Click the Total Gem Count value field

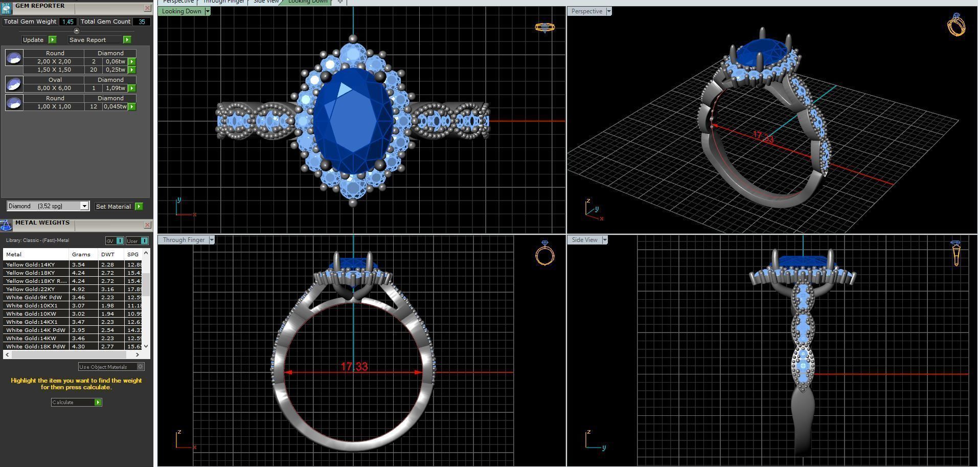tap(142, 21)
